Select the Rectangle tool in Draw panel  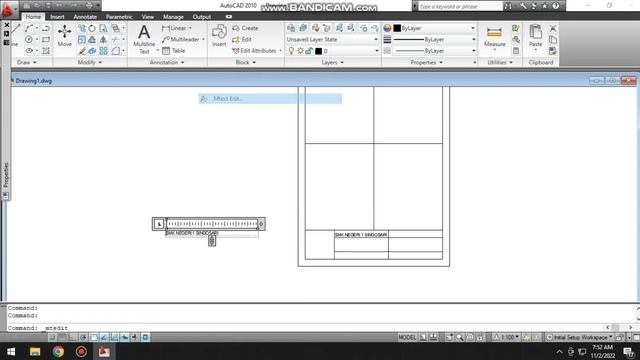[46, 40]
